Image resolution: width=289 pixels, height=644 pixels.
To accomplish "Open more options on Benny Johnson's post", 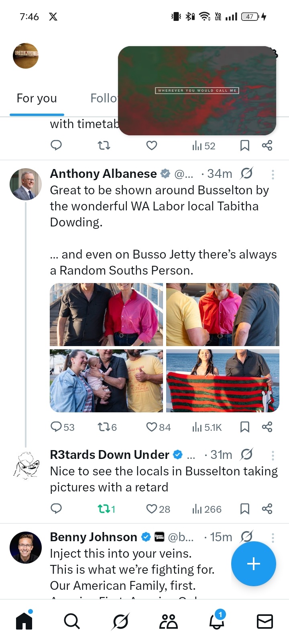I will click(x=273, y=537).
